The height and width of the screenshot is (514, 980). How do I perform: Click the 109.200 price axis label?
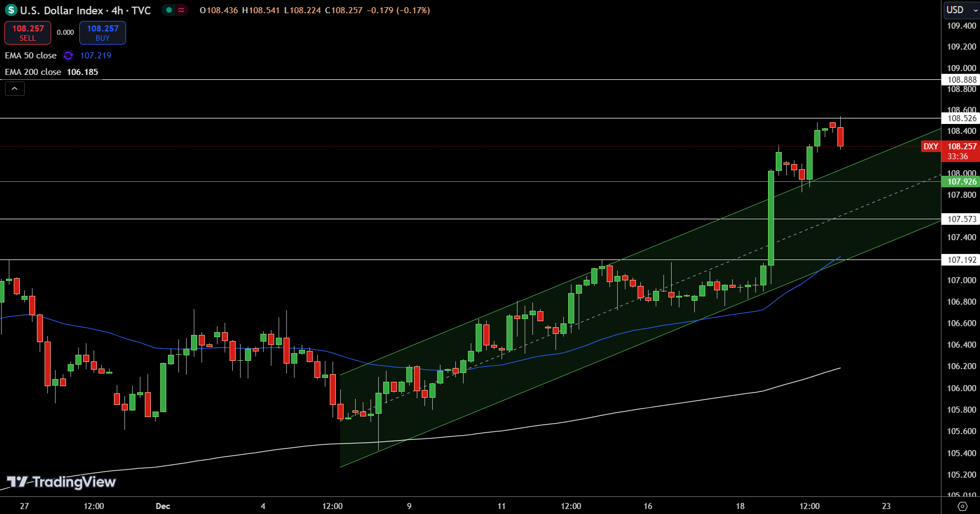[961, 47]
